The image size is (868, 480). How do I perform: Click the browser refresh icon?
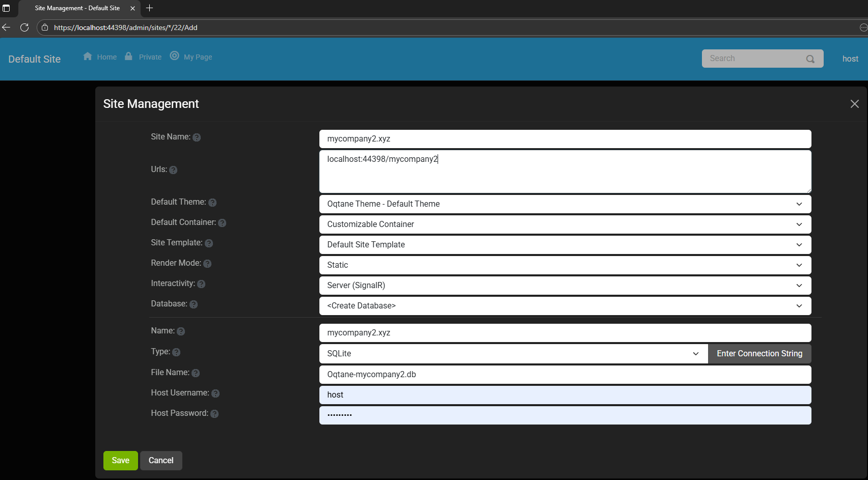pos(24,27)
